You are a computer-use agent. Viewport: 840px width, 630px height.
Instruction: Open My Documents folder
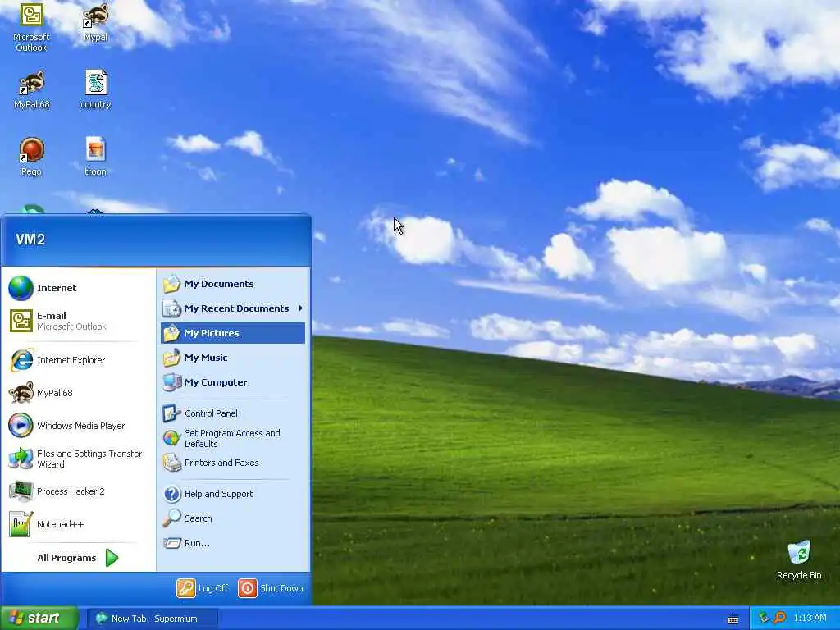232,284
